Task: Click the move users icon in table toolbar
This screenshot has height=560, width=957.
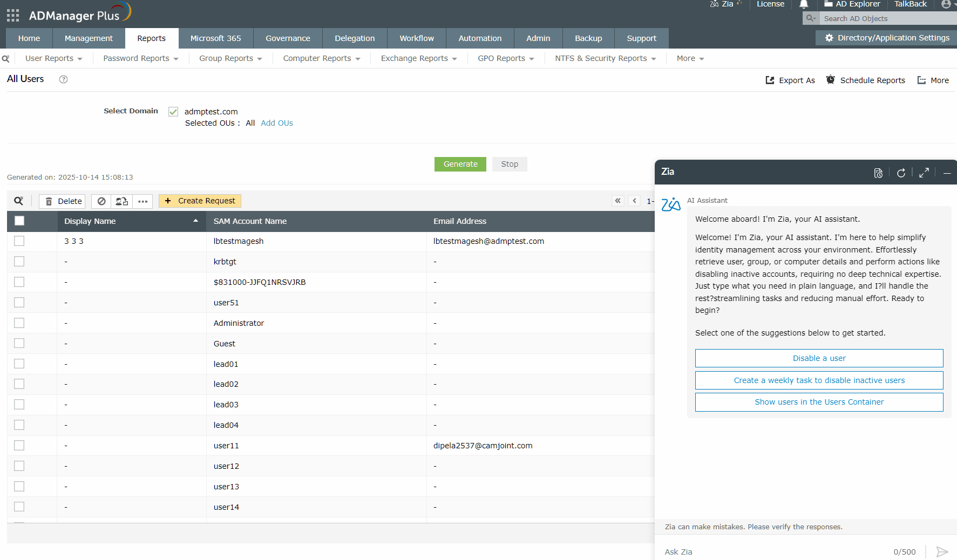Action: click(x=122, y=201)
